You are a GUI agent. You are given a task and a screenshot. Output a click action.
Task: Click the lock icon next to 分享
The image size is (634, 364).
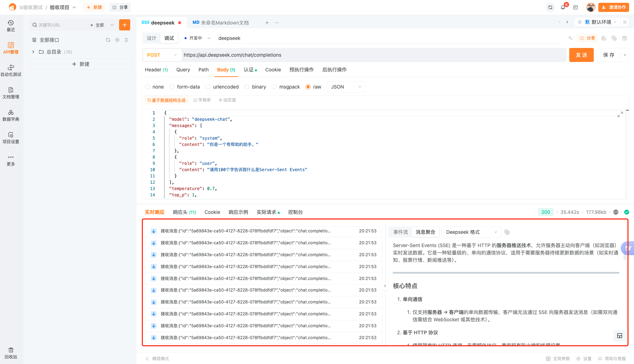click(604, 38)
